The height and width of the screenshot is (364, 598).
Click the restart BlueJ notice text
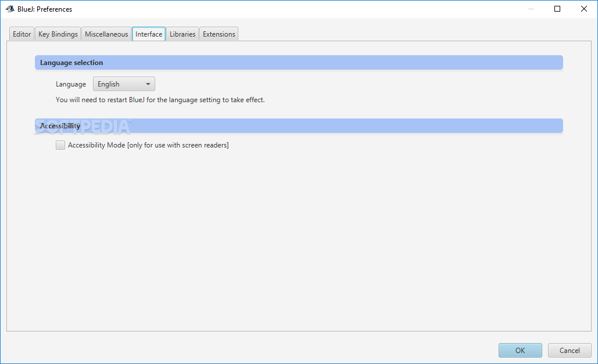click(160, 100)
